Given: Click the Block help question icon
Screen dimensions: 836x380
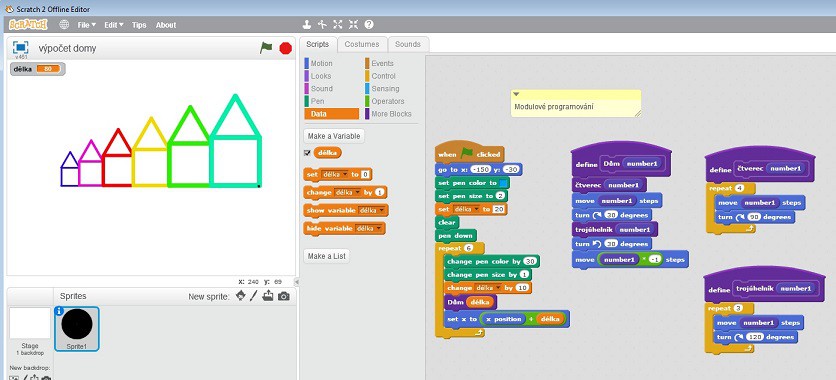Looking at the screenshot, I should point(369,25).
